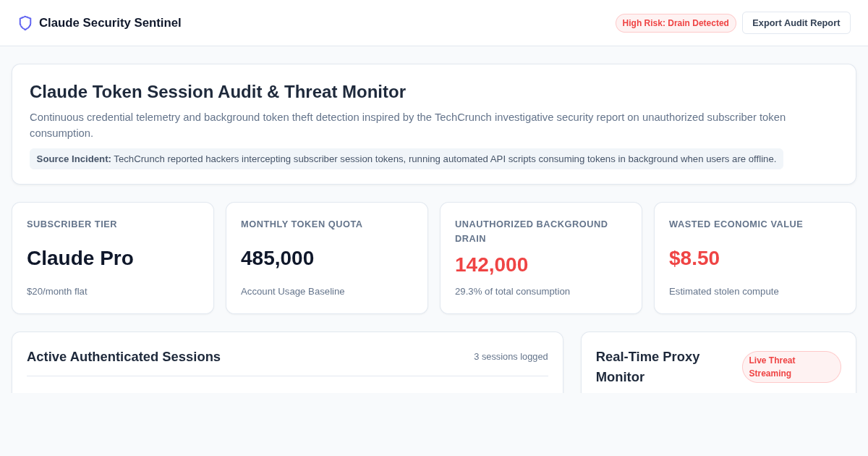868x456 pixels.
Task: Click the High Risk: Drain Detected badge
Action: tap(676, 23)
